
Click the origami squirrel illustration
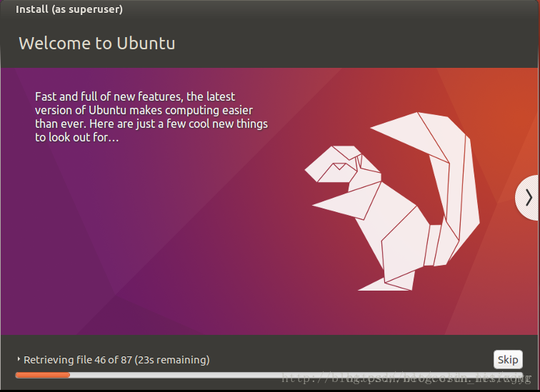coord(392,201)
